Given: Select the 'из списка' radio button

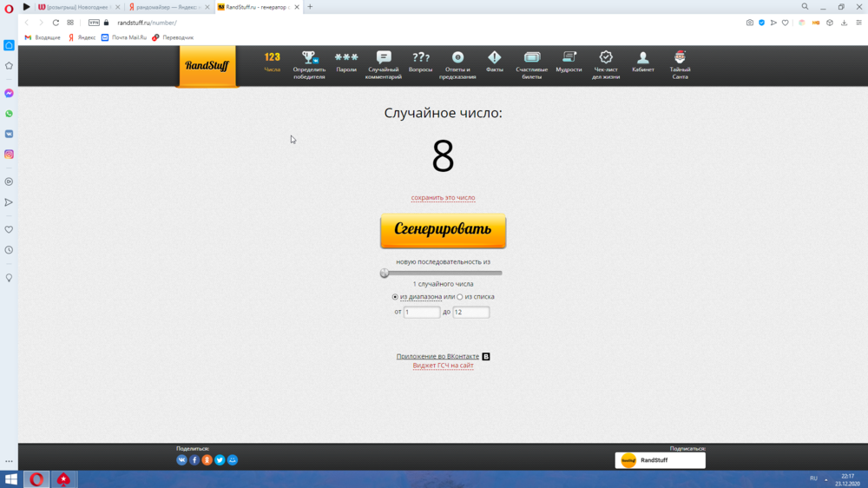Looking at the screenshot, I should coord(460,297).
